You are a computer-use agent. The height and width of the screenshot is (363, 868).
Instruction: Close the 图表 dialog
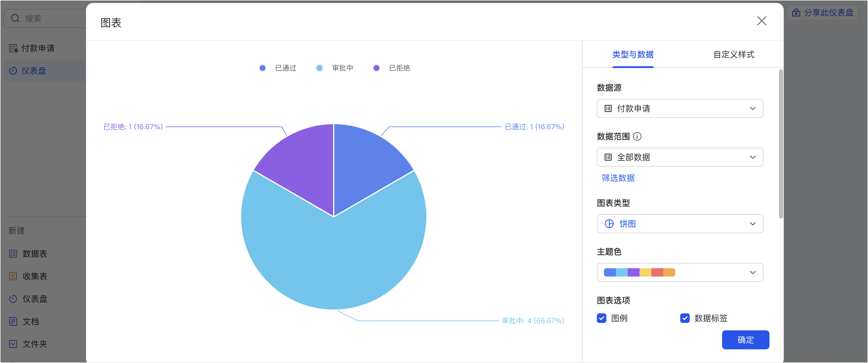[x=762, y=21]
